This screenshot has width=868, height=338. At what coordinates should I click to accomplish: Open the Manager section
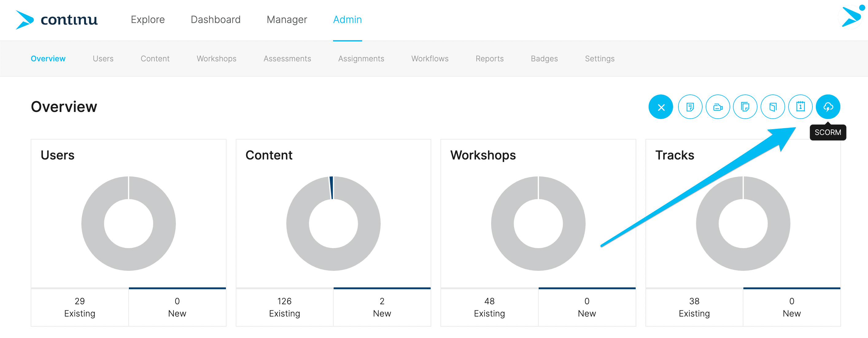tap(286, 20)
